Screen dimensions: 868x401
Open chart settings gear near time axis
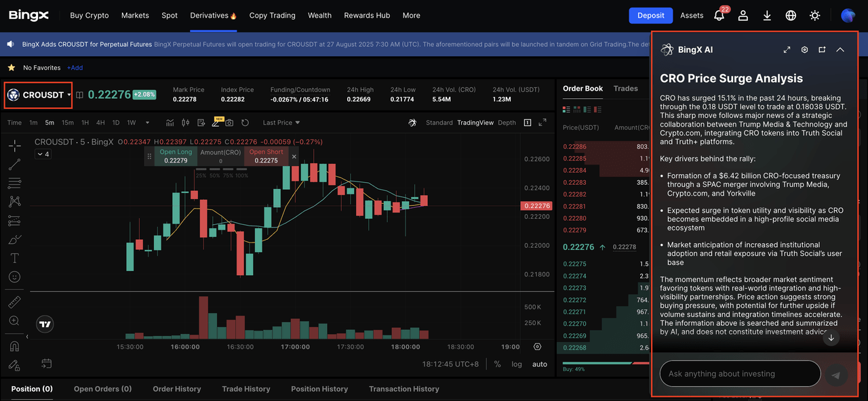(x=538, y=347)
